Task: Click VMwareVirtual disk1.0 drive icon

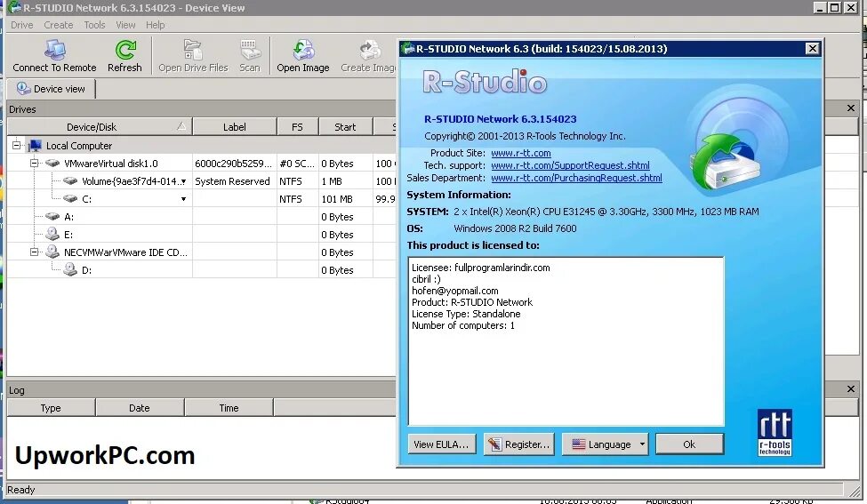Action: (x=52, y=163)
